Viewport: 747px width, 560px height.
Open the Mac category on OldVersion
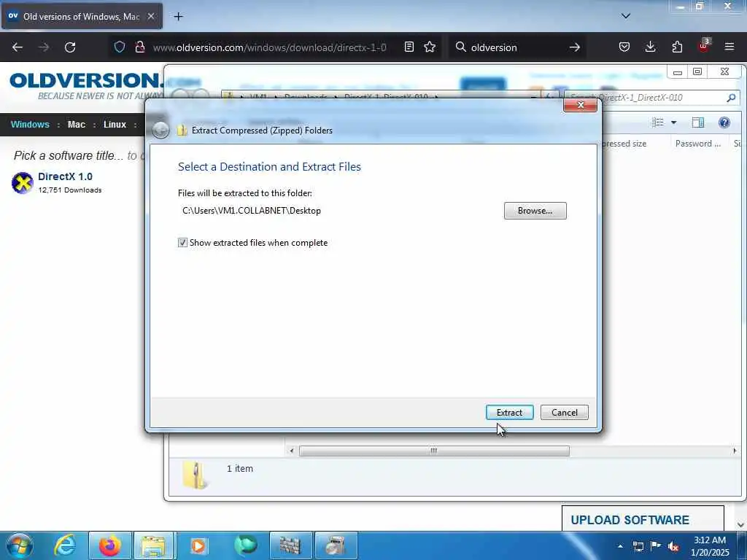pyautogui.click(x=76, y=124)
